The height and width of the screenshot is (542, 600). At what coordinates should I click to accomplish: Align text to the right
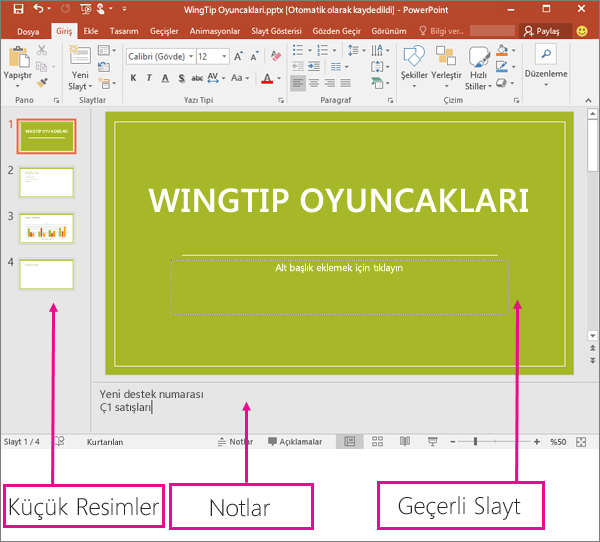point(329,83)
